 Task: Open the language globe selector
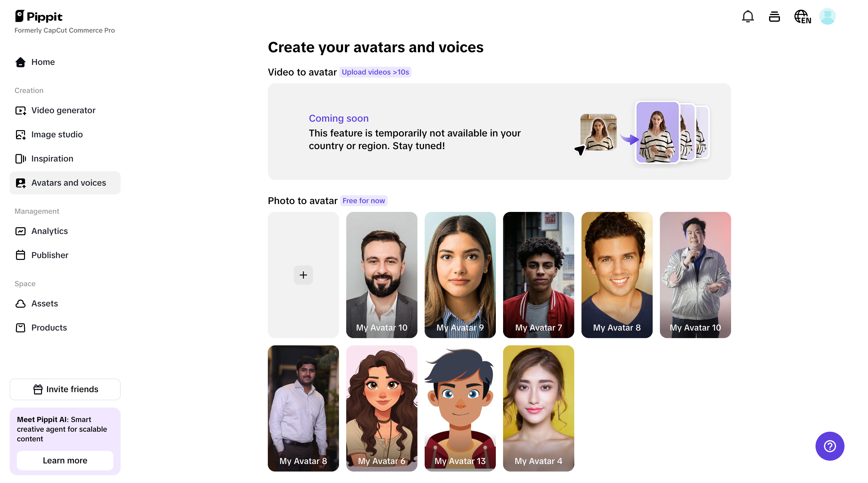(802, 16)
